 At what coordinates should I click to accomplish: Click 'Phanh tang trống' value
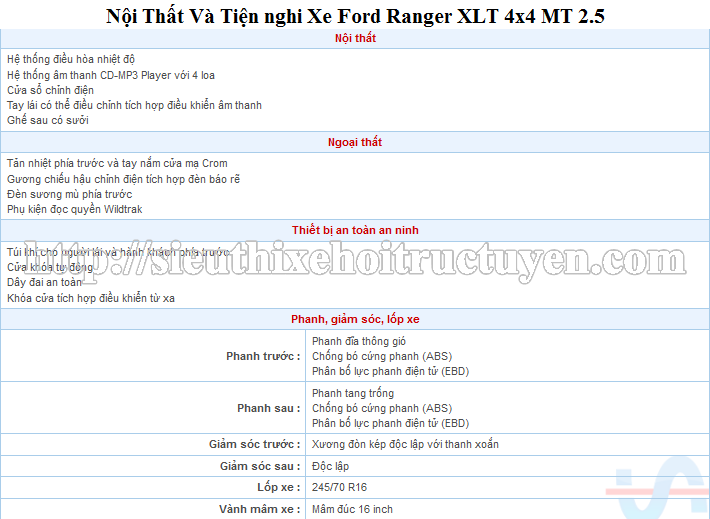point(353,393)
